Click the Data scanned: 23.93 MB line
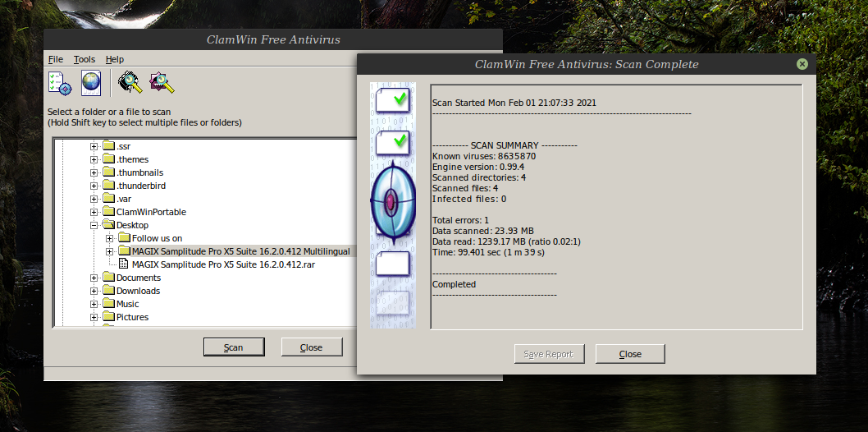This screenshot has width=868, height=432. [482, 231]
